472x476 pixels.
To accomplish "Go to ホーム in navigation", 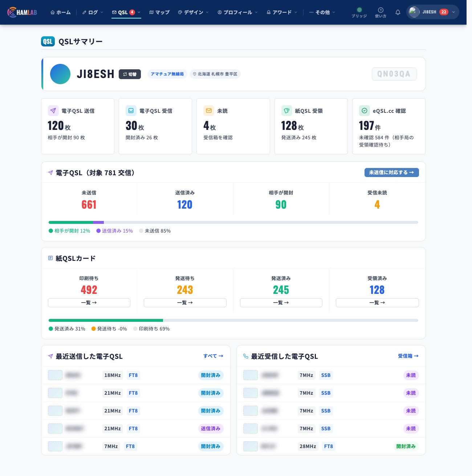I will click(61, 12).
